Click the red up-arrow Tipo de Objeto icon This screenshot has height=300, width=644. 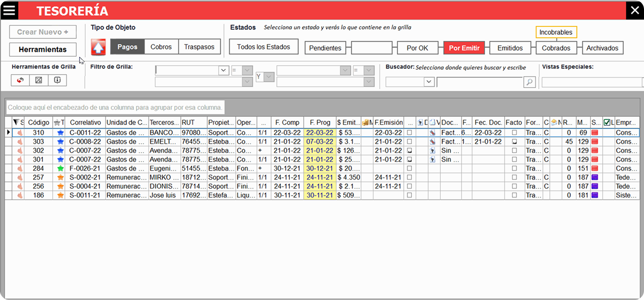click(x=99, y=47)
